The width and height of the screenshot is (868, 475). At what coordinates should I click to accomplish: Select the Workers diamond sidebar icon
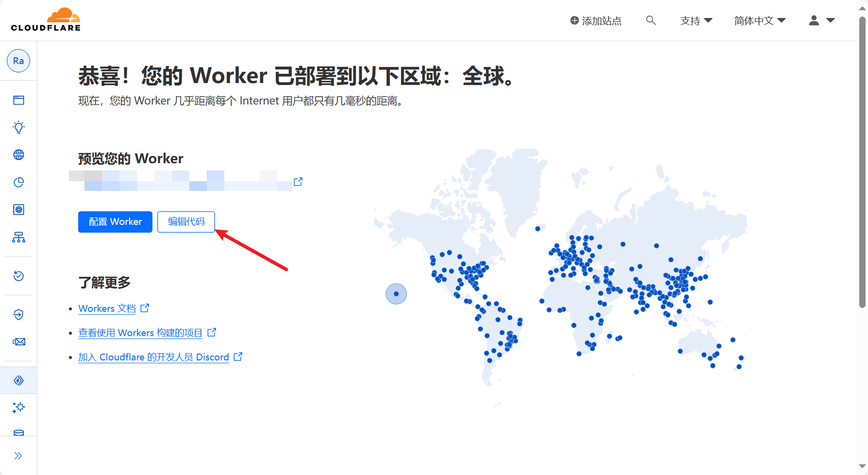point(18,380)
